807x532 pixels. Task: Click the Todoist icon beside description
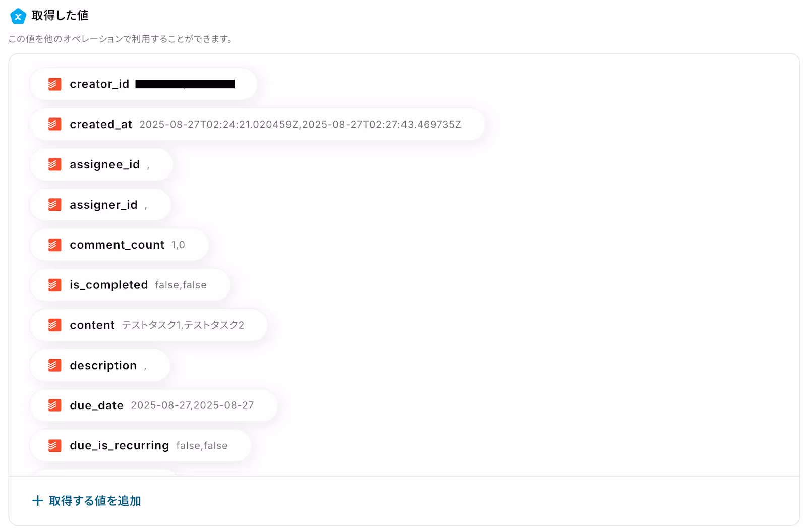(54, 365)
